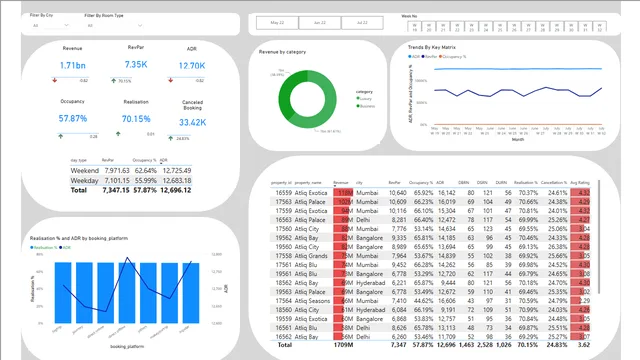Click the green arrow under Canceled Booking
The image size is (640, 360).
(171, 138)
